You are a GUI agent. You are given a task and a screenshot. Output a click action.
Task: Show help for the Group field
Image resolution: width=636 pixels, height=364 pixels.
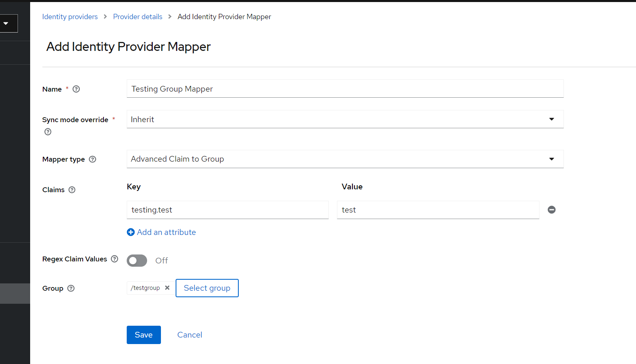[x=70, y=288]
